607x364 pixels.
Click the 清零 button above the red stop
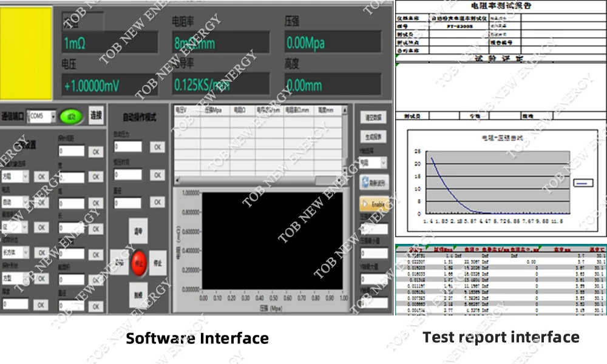(x=138, y=232)
